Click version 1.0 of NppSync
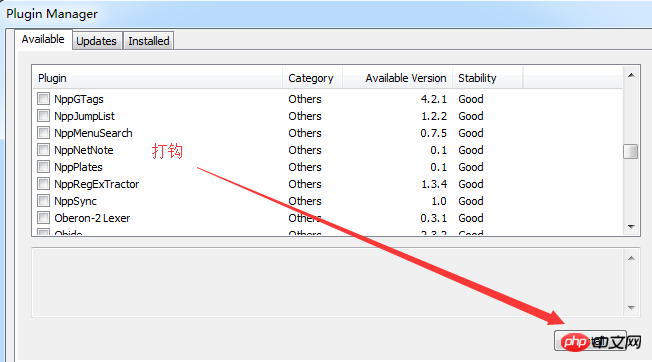 [x=439, y=201]
